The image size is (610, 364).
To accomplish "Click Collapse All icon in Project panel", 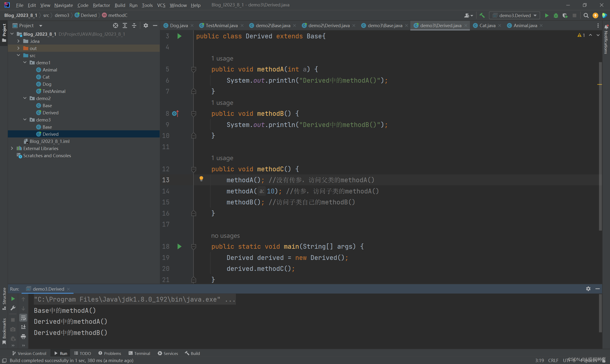I will coord(134,25).
